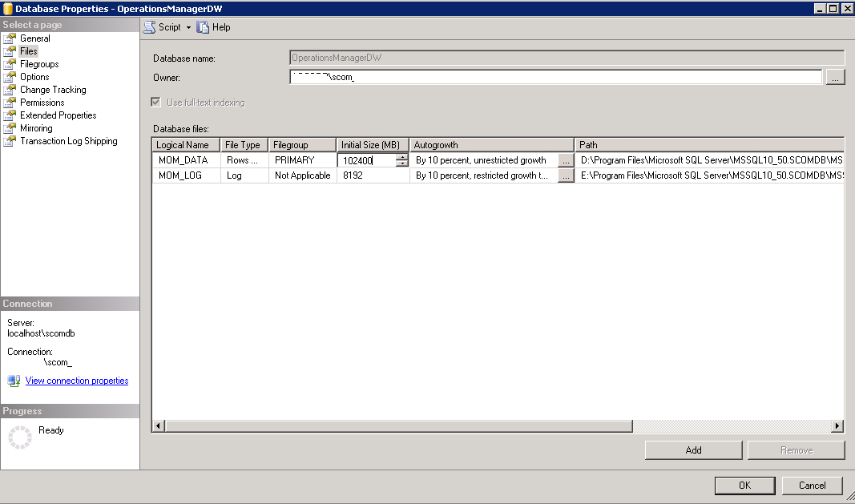Click the database cylinder icon in title bar
855x504 pixels.
click(x=8, y=9)
